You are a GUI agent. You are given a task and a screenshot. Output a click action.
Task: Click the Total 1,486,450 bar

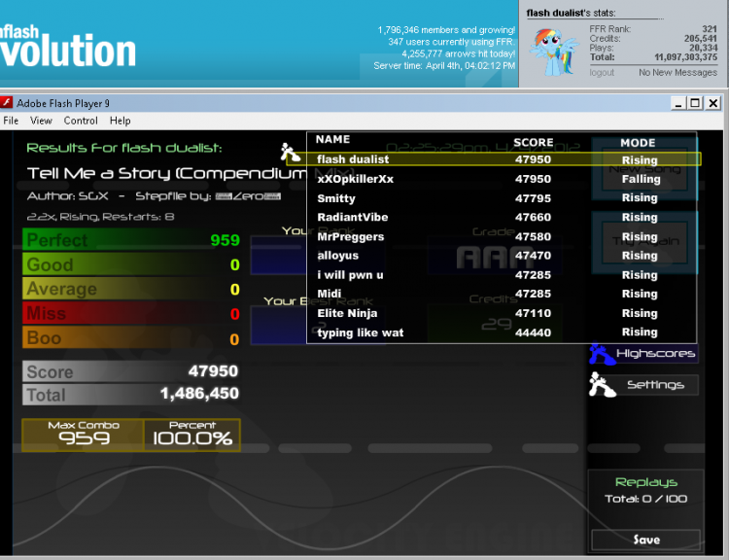click(x=131, y=394)
